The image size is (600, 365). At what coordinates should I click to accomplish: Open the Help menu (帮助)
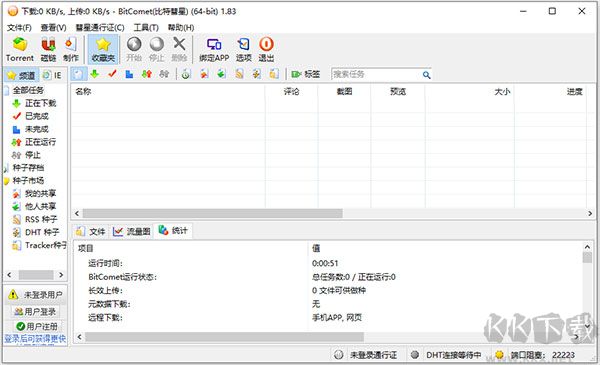[x=181, y=28]
